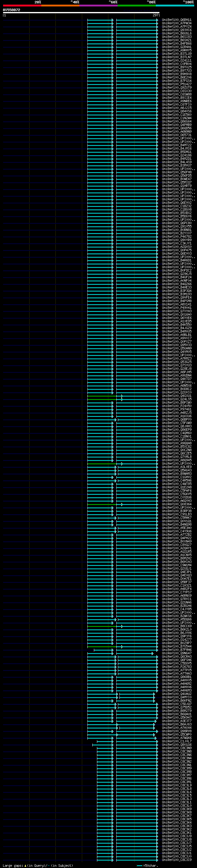
Task: Select label UniRef100_B9WHM3
Action: tap(177, 474)
